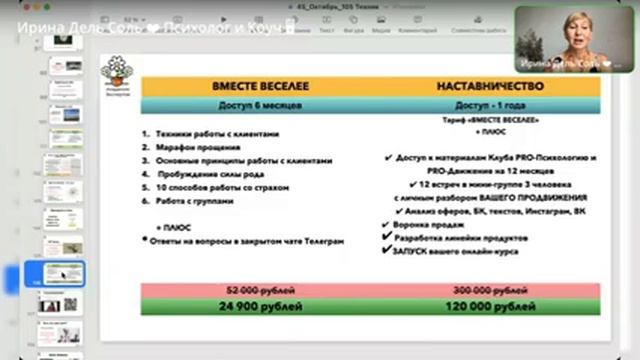Open the View menu icon in Keynote toolbar
The image size is (640, 360).
[x=104, y=20]
